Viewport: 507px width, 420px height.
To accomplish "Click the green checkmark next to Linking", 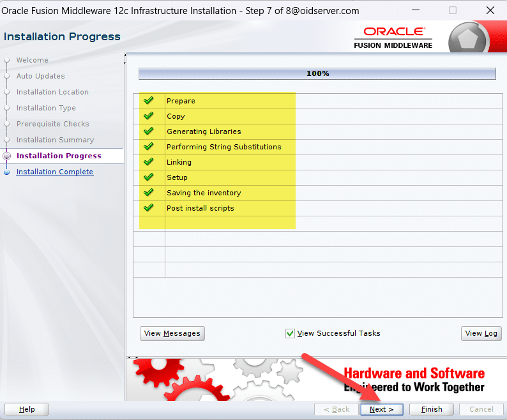I will 149,162.
